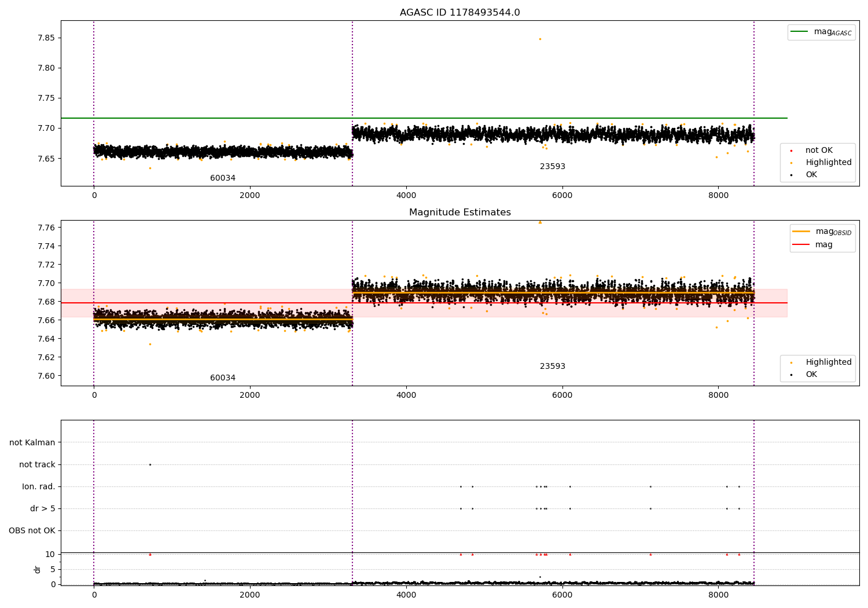Click the orange outlier point near 7.85
This screenshot has height=608, width=868.
click(540, 39)
